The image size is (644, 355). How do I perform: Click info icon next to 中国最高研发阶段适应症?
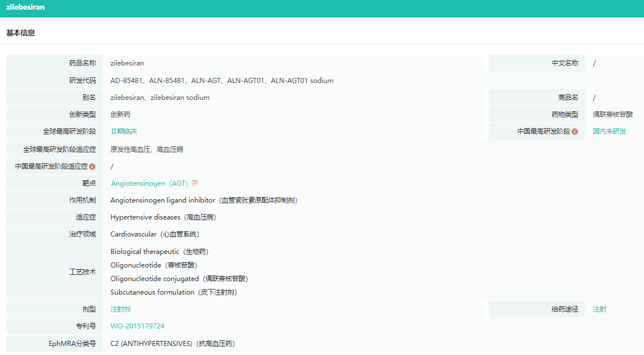pyautogui.click(x=93, y=166)
